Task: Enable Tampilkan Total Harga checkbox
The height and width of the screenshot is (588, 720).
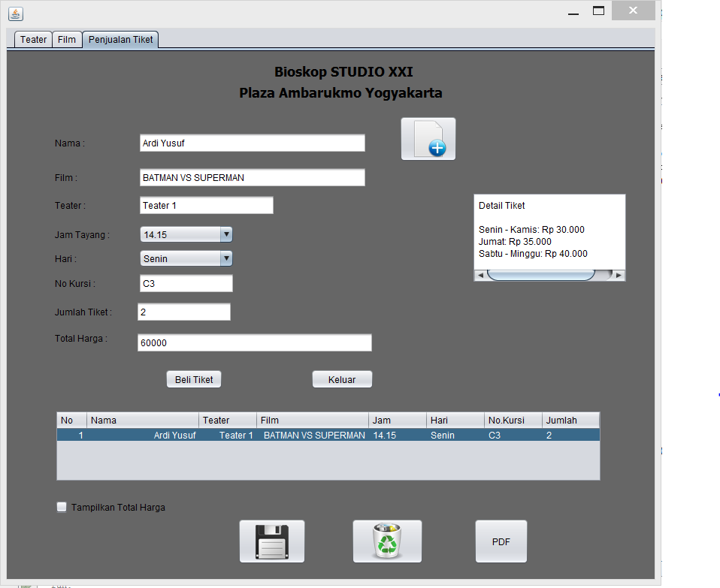Action: pos(62,507)
